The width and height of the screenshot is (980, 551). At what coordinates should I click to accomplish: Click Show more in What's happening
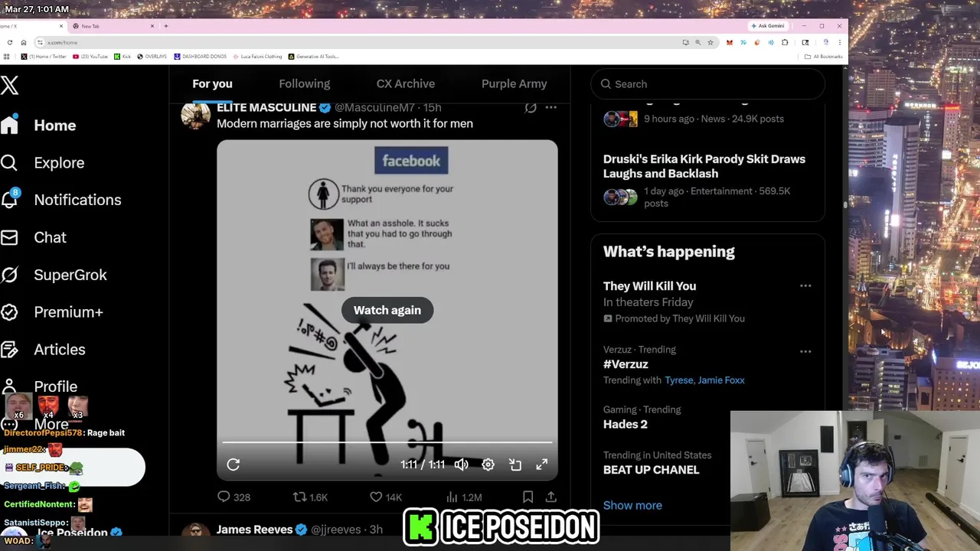tap(632, 505)
